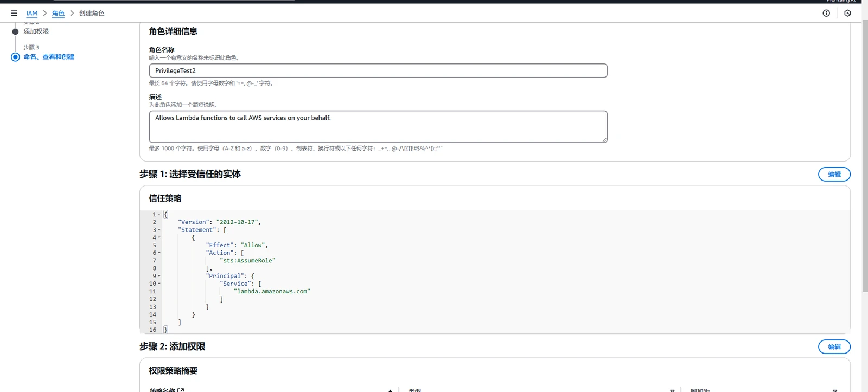Click the 权限策略摘要 heading

click(173, 371)
